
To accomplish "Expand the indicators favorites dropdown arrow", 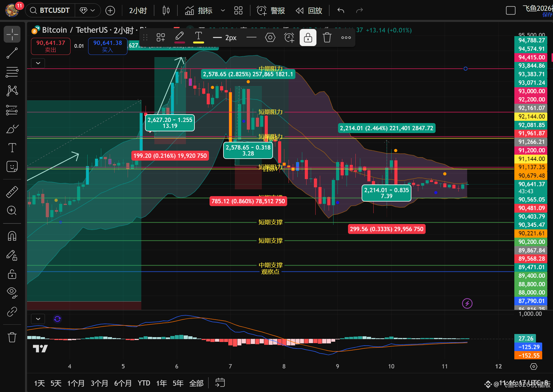I will (223, 11).
